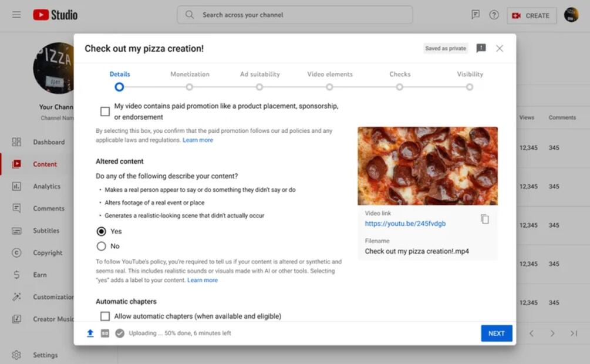Click the send feedback icon in dialog header
This screenshot has height=364, width=590.
pos(481,48)
